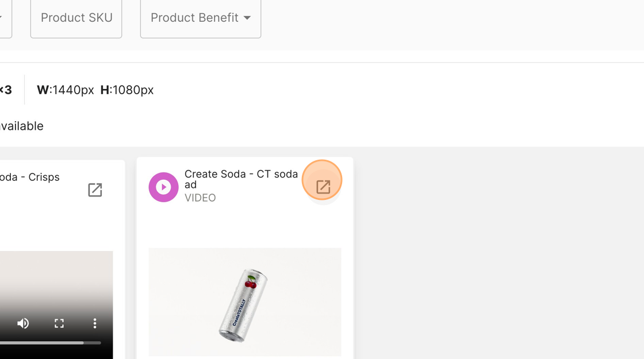
Task: Click the VIDEO type label
Action: [200, 198]
